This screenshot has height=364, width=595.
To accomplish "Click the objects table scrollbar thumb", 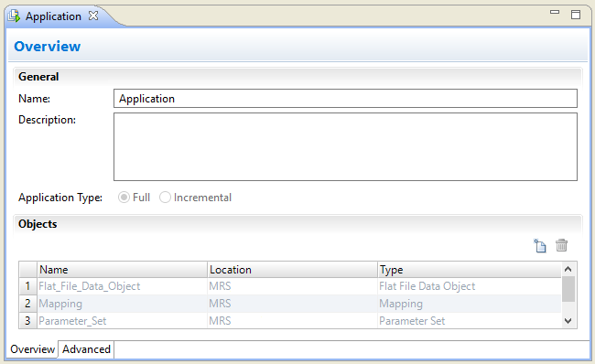I will [x=568, y=289].
